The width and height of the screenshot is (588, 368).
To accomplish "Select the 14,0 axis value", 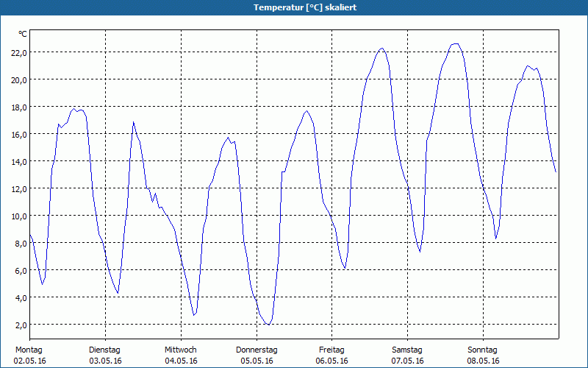I will pos(19,162).
